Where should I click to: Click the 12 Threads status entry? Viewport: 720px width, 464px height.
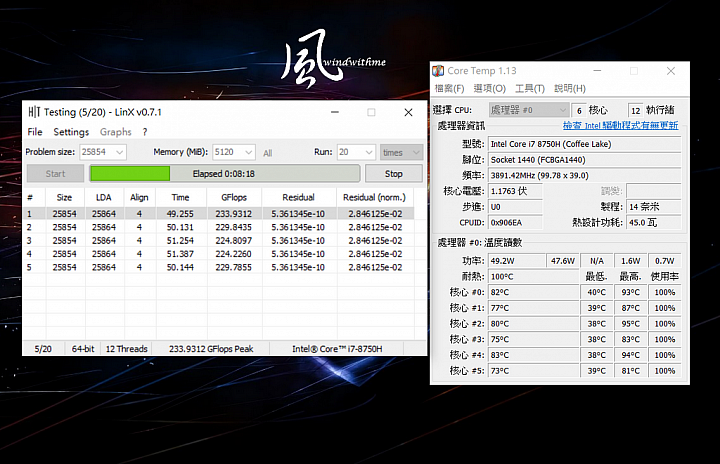point(127,349)
